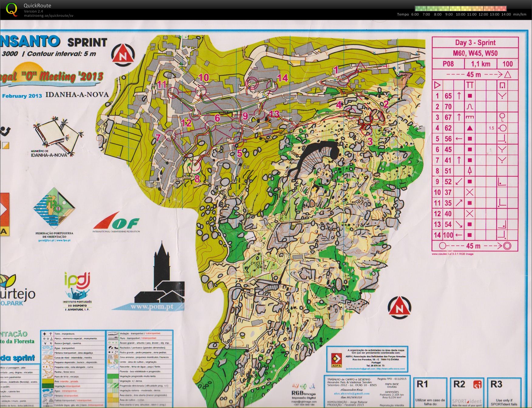This screenshot has width=532, height=408.
Task: Click control number 3 on the map
Action: [370, 141]
